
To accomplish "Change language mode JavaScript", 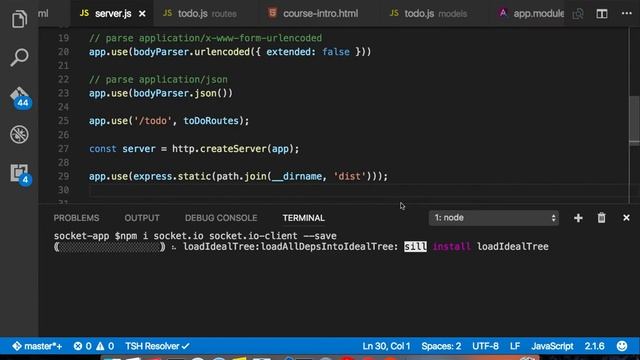I will pyautogui.click(x=552, y=346).
